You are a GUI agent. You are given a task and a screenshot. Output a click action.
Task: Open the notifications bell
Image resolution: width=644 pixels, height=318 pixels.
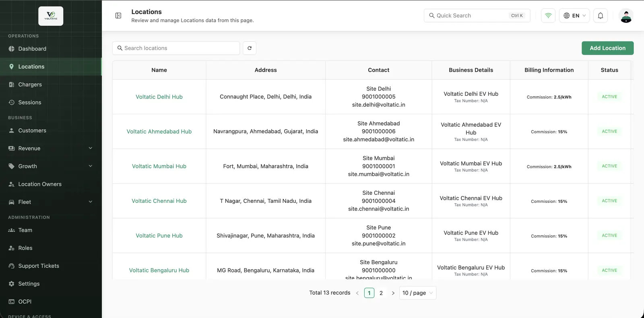[601, 16]
